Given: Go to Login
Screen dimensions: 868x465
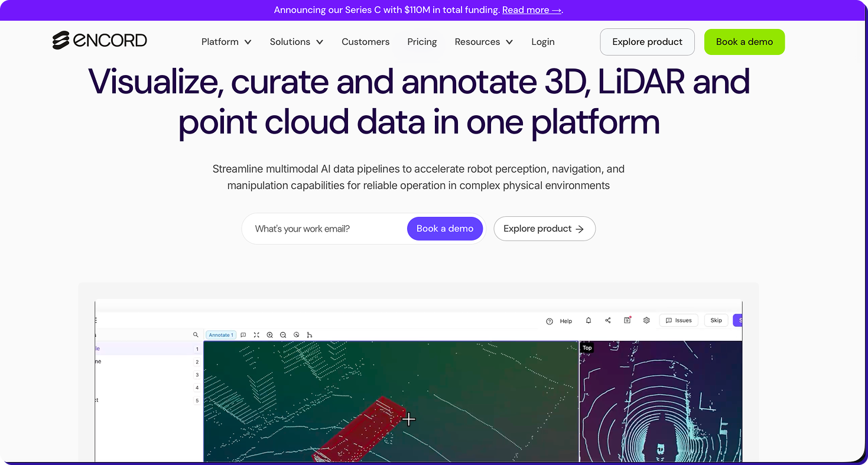Looking at the screenshot, I should tap(543, 42).
